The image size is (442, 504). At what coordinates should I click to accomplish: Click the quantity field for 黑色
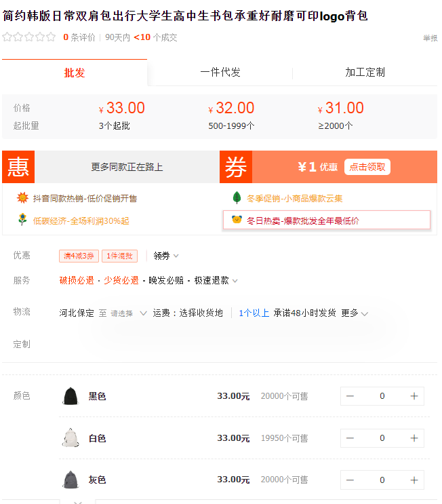[382, 396]
